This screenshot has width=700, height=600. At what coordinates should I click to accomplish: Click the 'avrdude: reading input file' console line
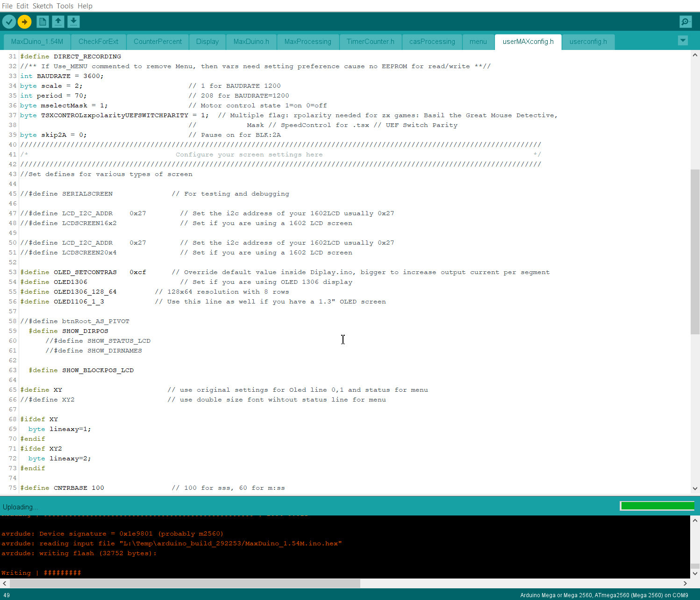[171, 544]
